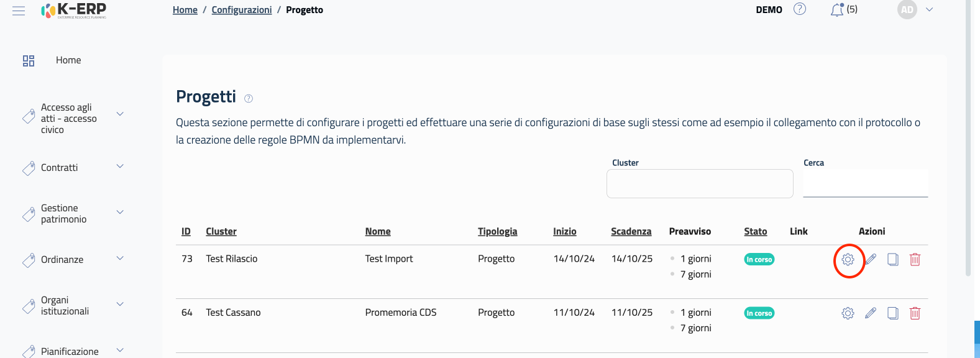Image resolution: width=980 pixels, height=358 pixels.
Task: Duplicate the Test Rilascio project
Action: [x=892, y=260]
